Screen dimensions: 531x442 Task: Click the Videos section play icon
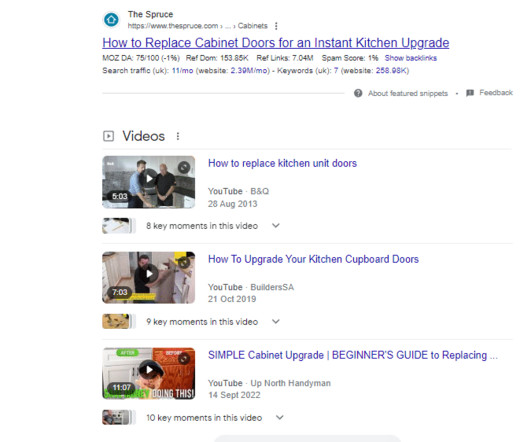[108, 136]
